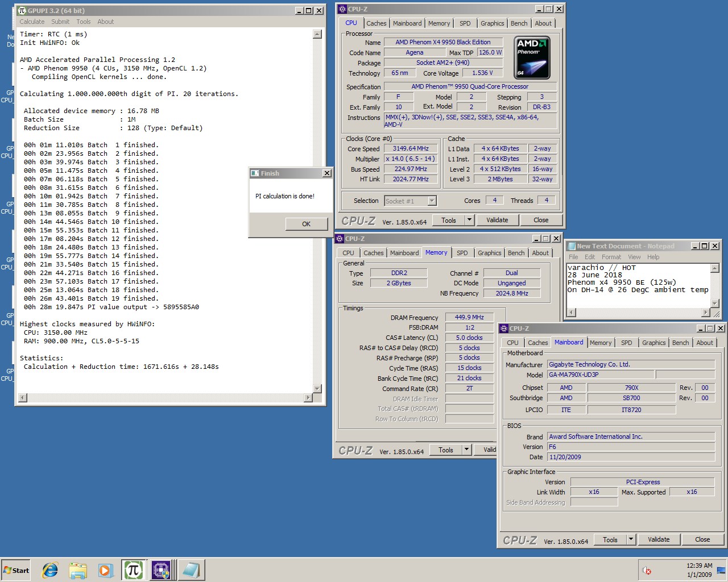Expand Tools dropdown arrow in CPU tab window
The height and width of the screenshot is (582, 728).
click(469, 220)
